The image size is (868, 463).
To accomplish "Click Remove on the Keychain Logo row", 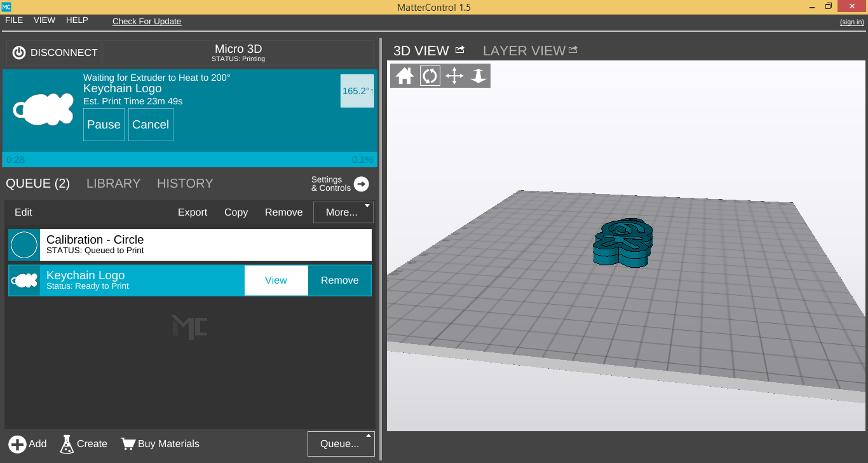I will pos(340,280).
